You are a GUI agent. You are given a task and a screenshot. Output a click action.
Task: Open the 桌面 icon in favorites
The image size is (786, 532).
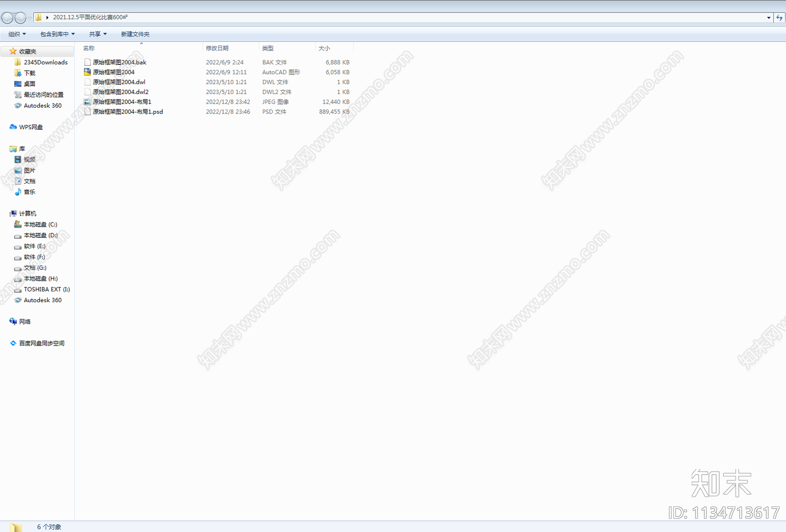pyautogui.click(x=18, y=84)
